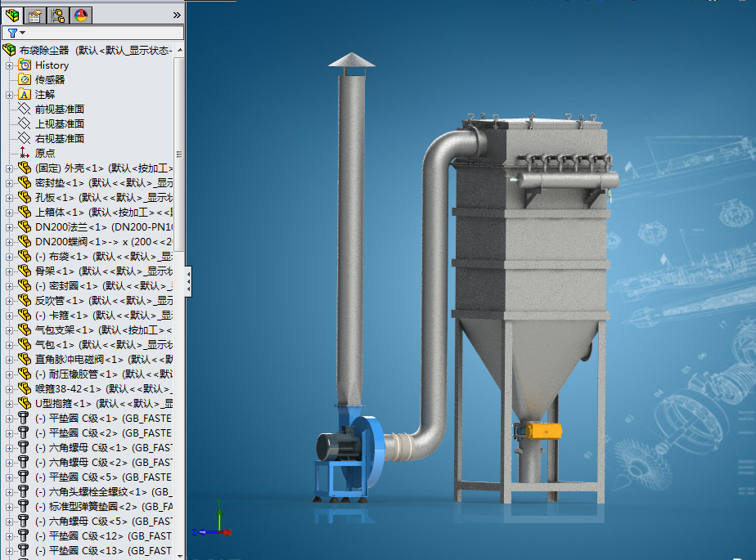Select the 六角螺母 C级<2> tree row
756x560 pixels.
[x=96, y=462]
